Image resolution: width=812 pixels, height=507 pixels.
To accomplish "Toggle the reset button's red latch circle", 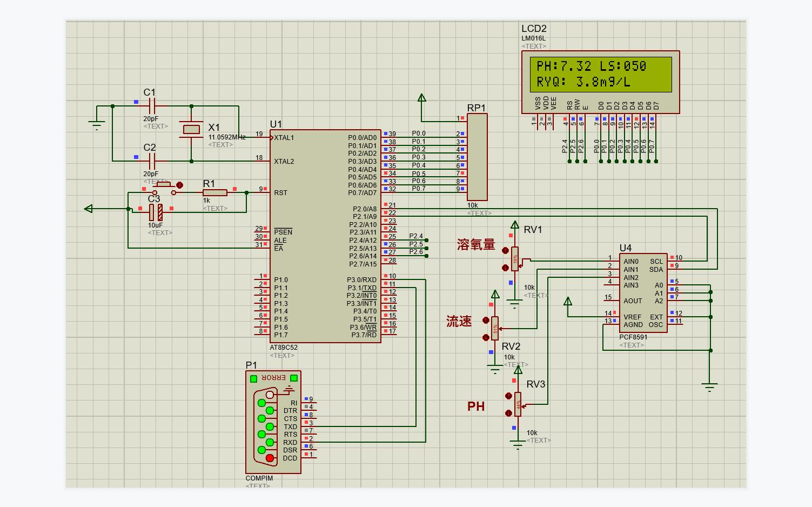I will point(180,185).
